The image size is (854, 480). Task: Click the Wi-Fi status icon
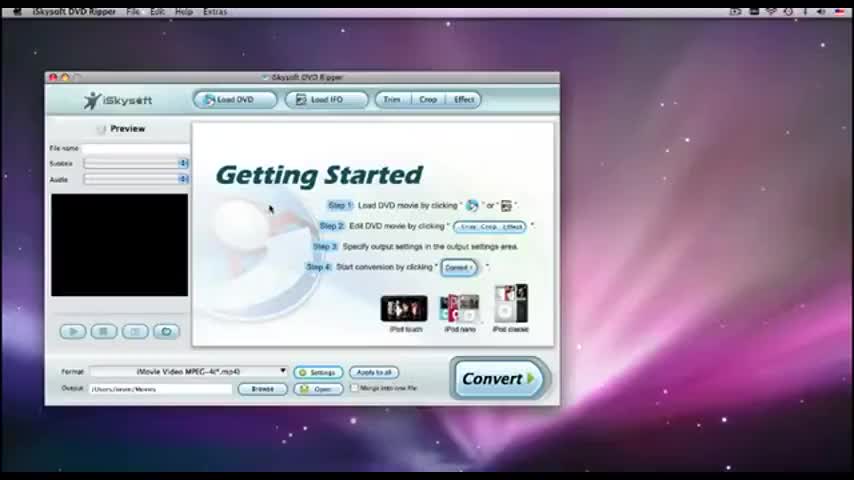[x=771, y=11]
